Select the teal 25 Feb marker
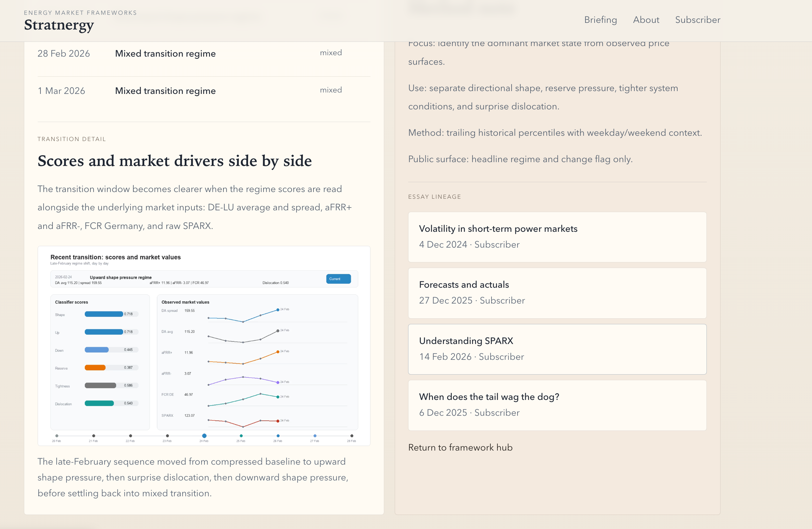 pyautogui.click(x=241, y=436)
